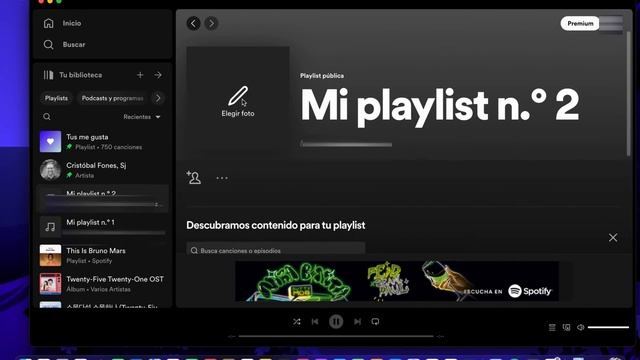Pause the current track
This screenshot has height=360, width=640.
coord(336,322)
